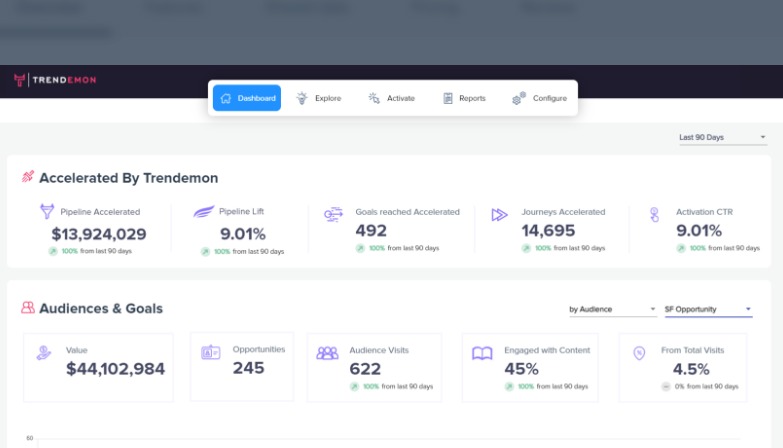783x448 pixels.
Task: Click the 245 opportunities value
Action: 248,368
